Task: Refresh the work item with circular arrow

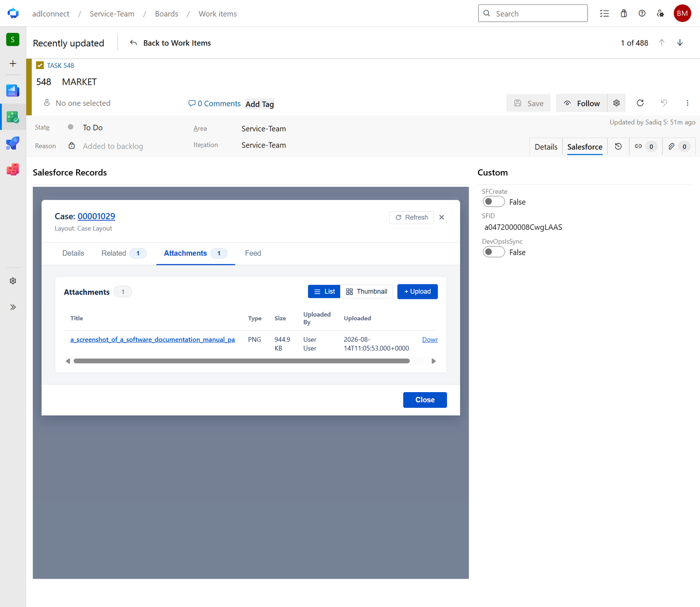Action: pos(640,103)
